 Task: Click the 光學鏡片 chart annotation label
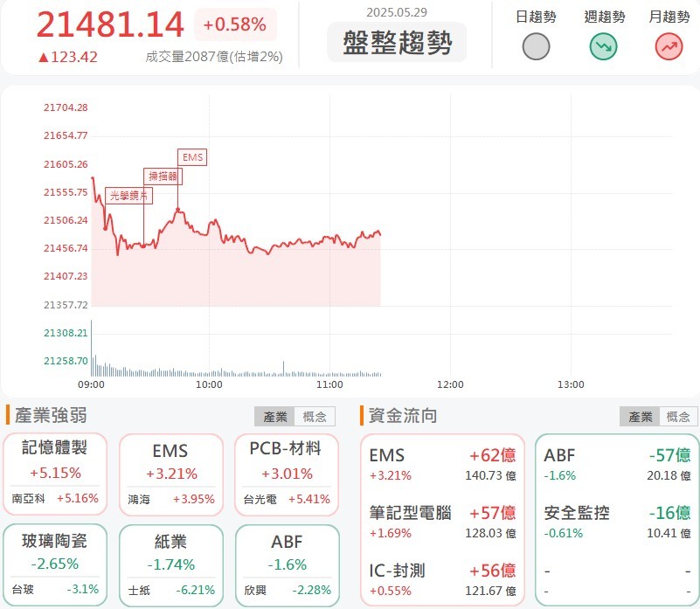point(128,195)
